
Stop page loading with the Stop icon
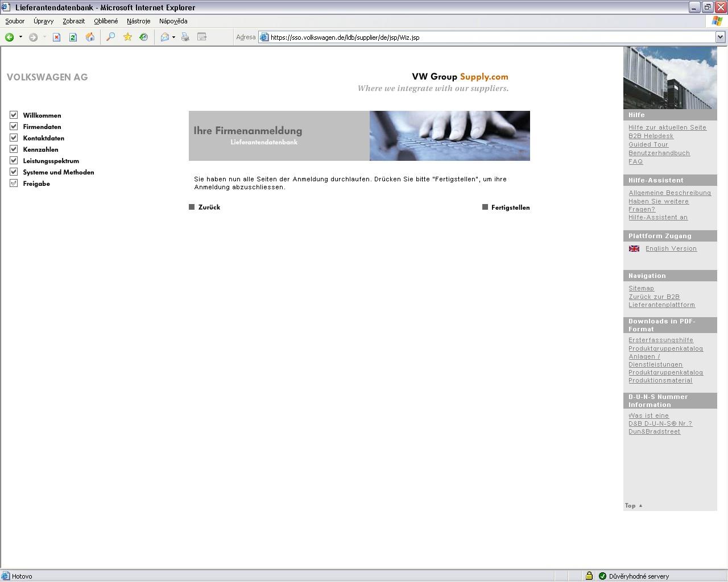click(x=56, y=37)
